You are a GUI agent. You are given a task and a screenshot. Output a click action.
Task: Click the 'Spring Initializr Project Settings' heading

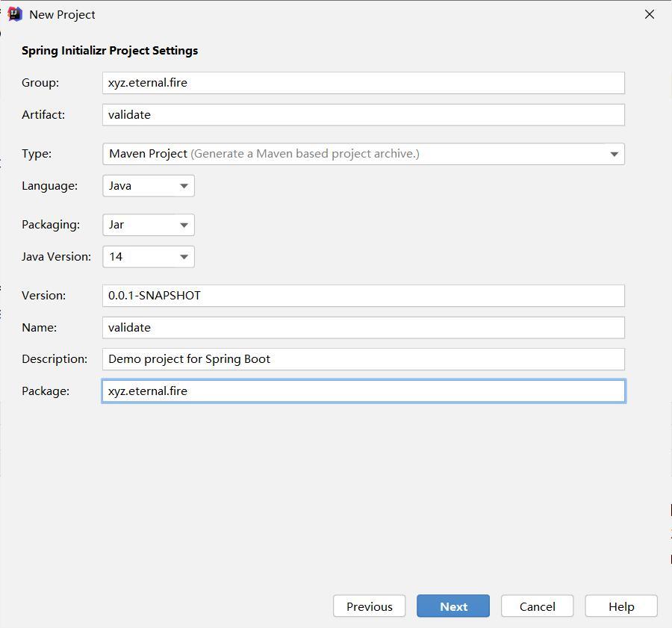point(110,51)
